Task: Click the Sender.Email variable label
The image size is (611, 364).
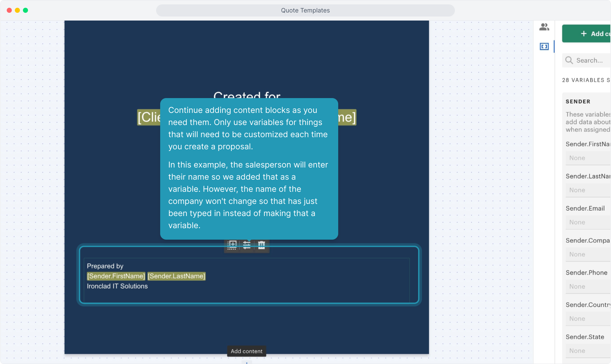Action: (585, 208)
